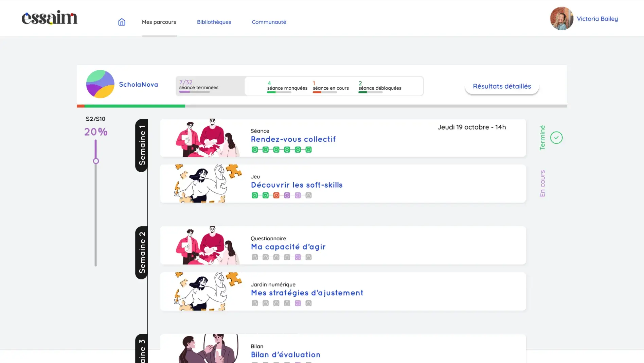Select first green step in Rendez-vous collectif

pyautogui.click(x=255, y=150)
